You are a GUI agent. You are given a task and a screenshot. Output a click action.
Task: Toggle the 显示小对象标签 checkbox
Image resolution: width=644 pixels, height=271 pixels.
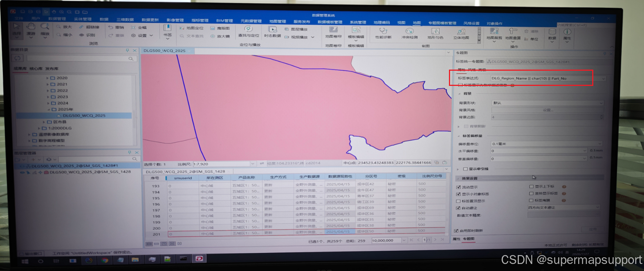coord(459,194)
